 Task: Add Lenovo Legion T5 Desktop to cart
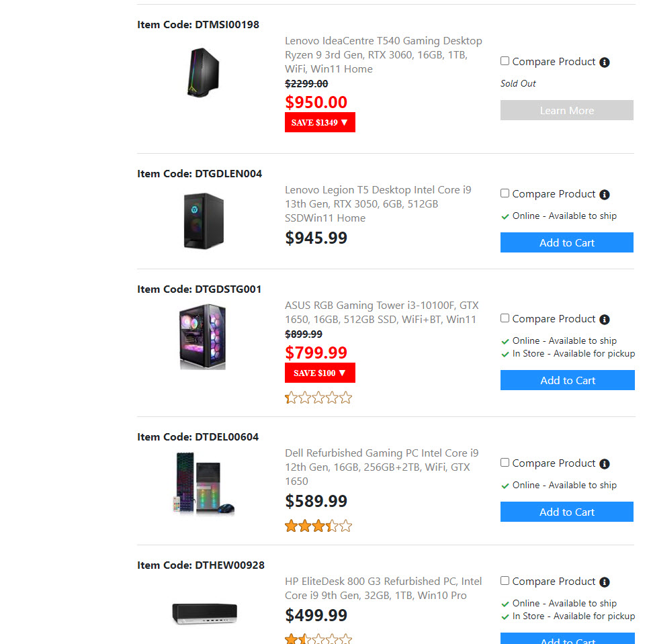[x=566, y=242]
